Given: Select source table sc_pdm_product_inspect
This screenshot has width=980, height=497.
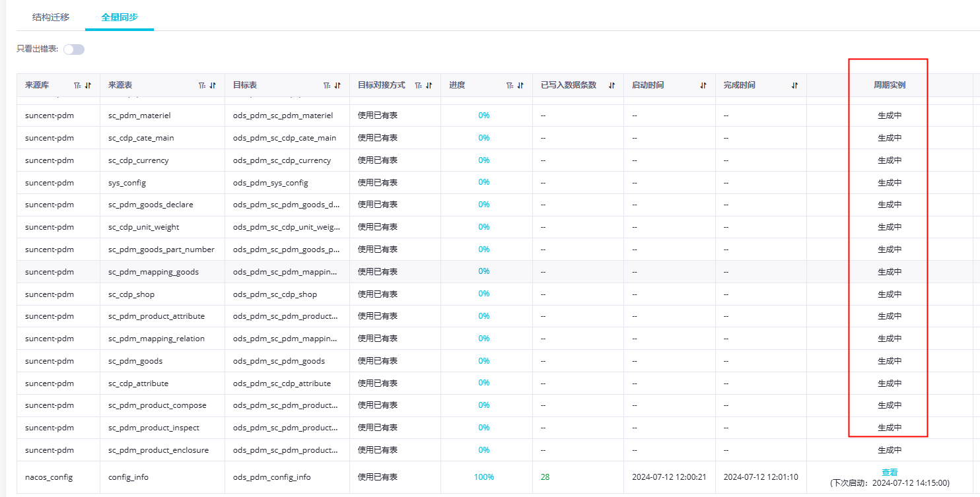Looking at the screenshot, I should 154,428.
